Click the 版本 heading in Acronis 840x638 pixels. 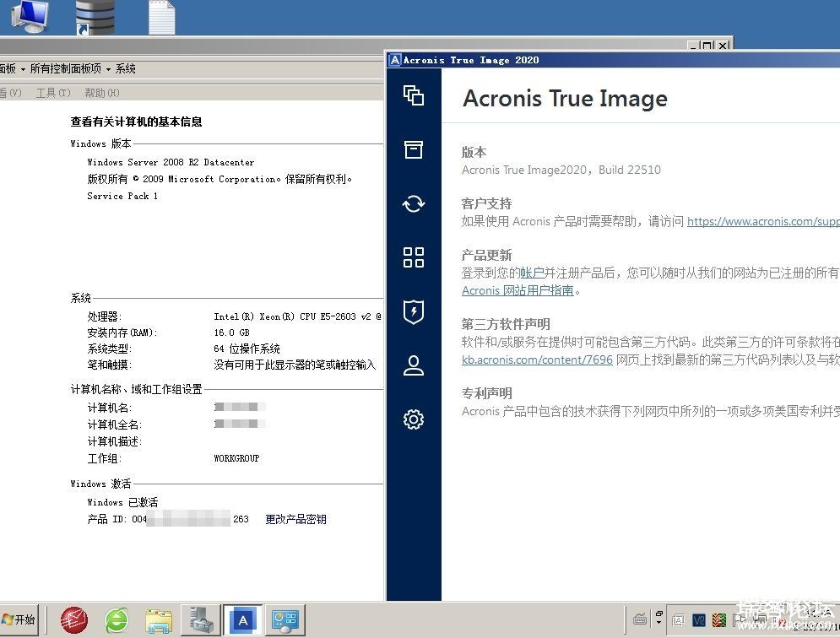(474, 152)
